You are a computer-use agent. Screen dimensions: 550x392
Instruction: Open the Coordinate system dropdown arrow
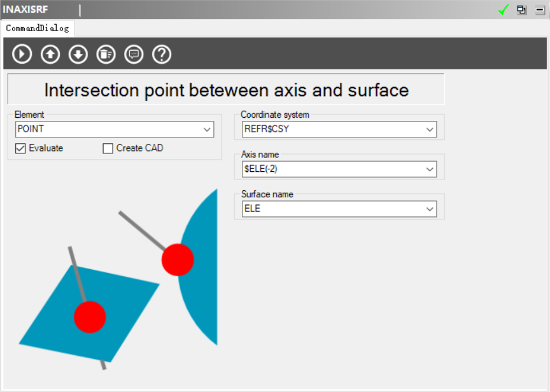[430, 129]
